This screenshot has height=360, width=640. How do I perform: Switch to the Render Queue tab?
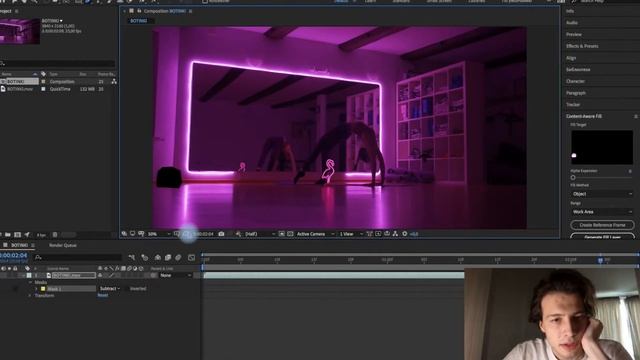point(62,245)
